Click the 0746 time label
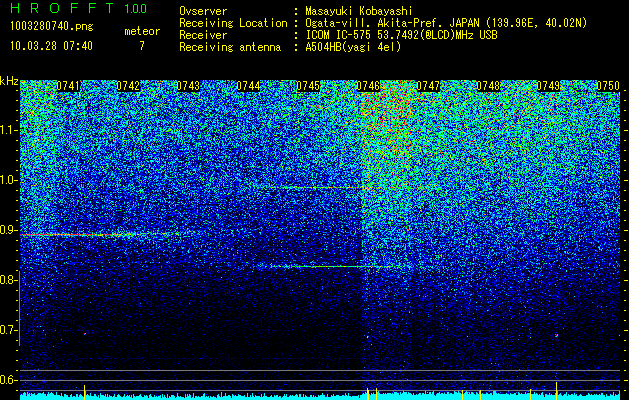The image size is (629, 400). [368, 86]
